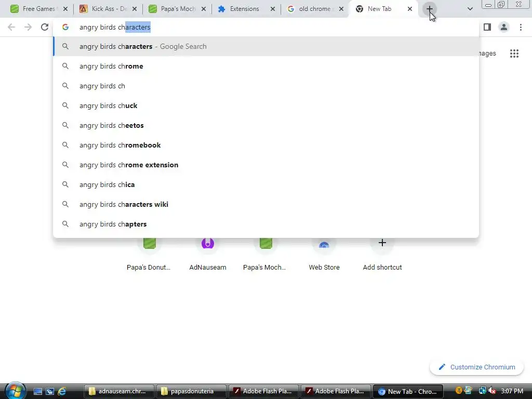Open a new tab with plus button
The image size is (532, 399).
(x=429, y=9)
